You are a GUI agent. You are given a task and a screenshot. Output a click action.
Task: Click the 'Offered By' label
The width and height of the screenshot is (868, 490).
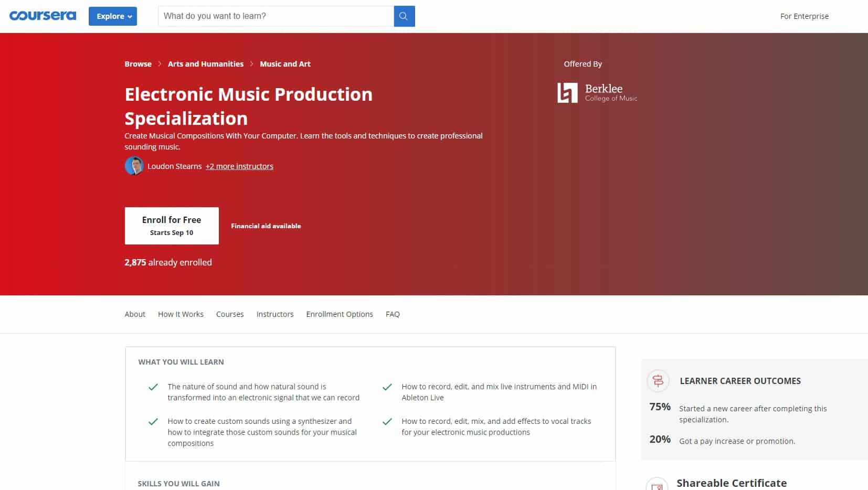(583, 64)
